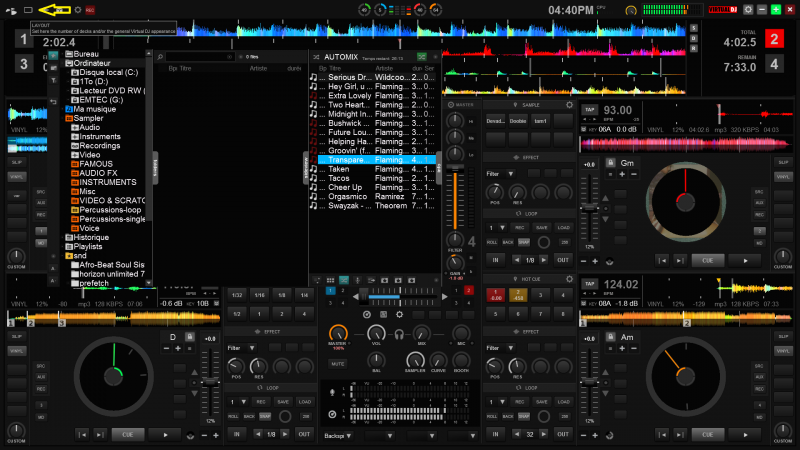The width and height of the screenshot is (800, 450).
Task: Select the Recordings folder under Sampler
Action: click(99, 146)
